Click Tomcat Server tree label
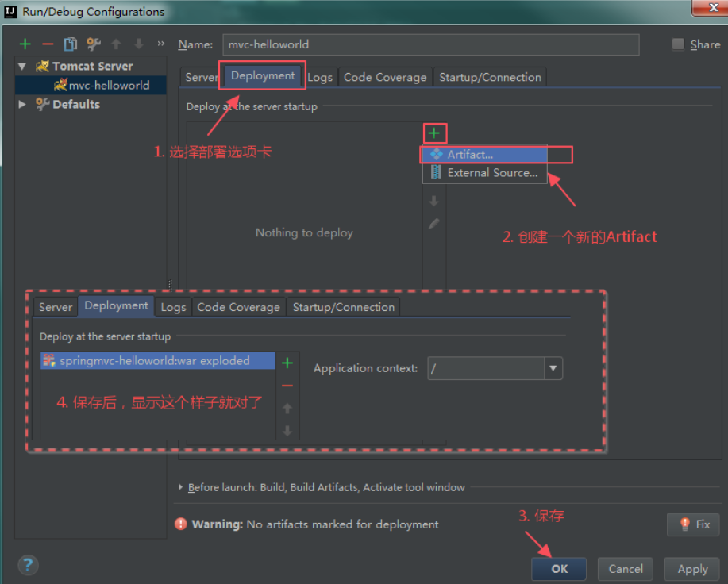 point(92,67)
